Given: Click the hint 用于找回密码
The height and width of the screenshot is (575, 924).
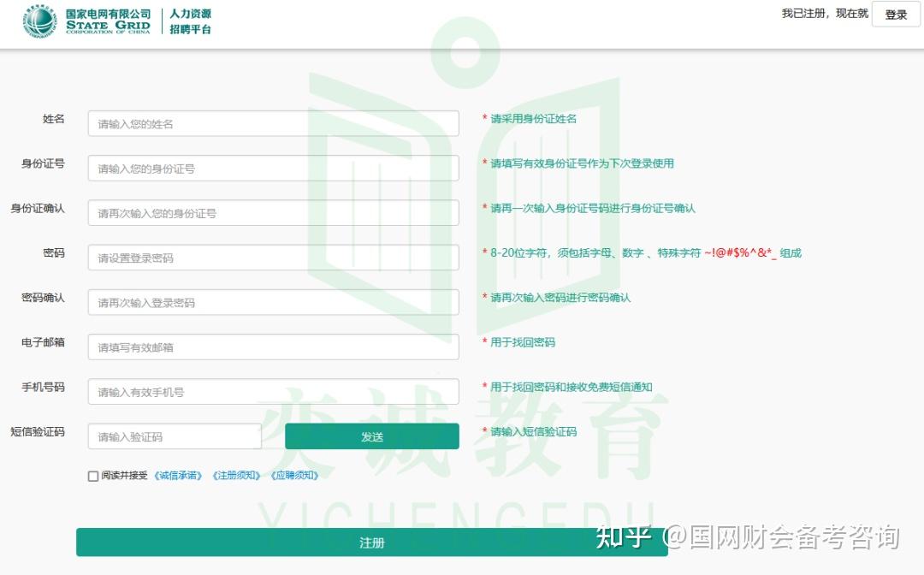Looking at the screenshot, I should (523, 342).
